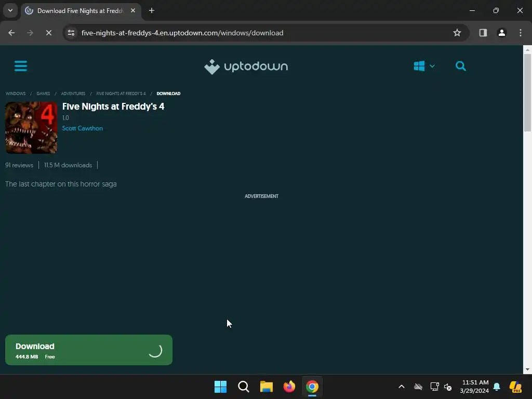Click the muted volume tray icon
The width and height of the screenshot is (532, 399).
(448, 387)
